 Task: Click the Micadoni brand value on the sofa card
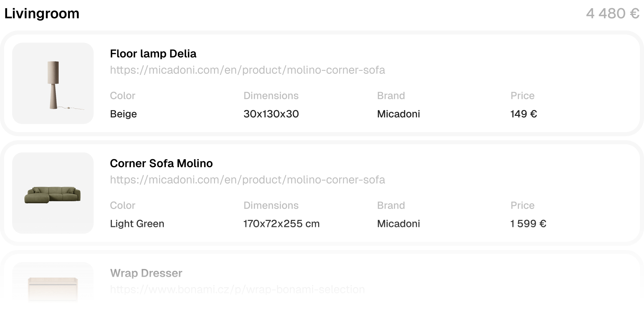[x=398, y=224]
